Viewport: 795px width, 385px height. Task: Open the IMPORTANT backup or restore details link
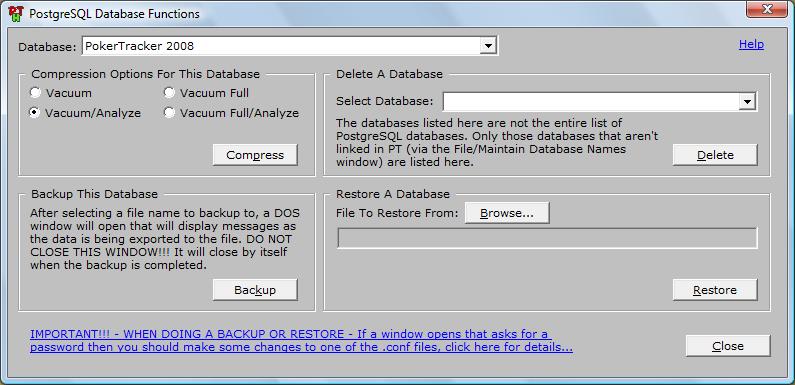click(x=301, y=341)
